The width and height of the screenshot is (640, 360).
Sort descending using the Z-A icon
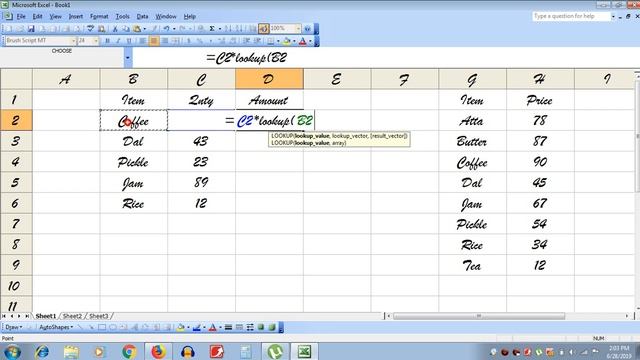pos(239,29)
